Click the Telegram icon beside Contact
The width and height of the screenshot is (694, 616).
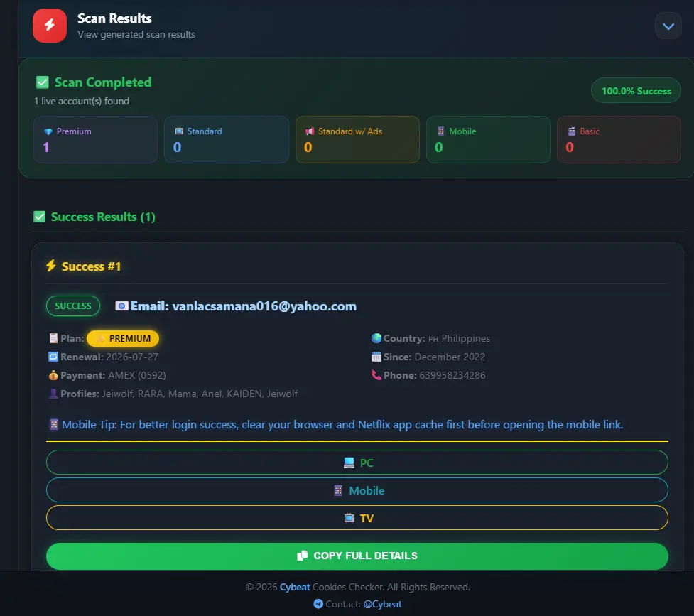[318, 604]
